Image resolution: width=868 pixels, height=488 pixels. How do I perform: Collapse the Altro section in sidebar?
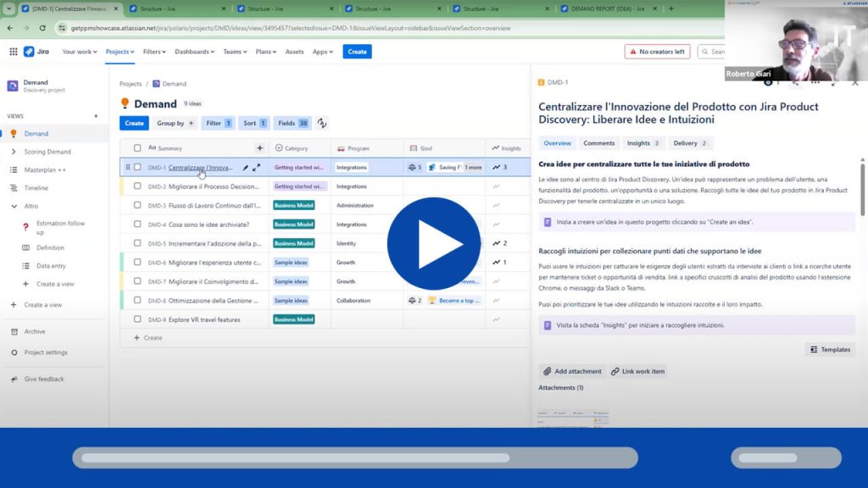pos(14,206)
